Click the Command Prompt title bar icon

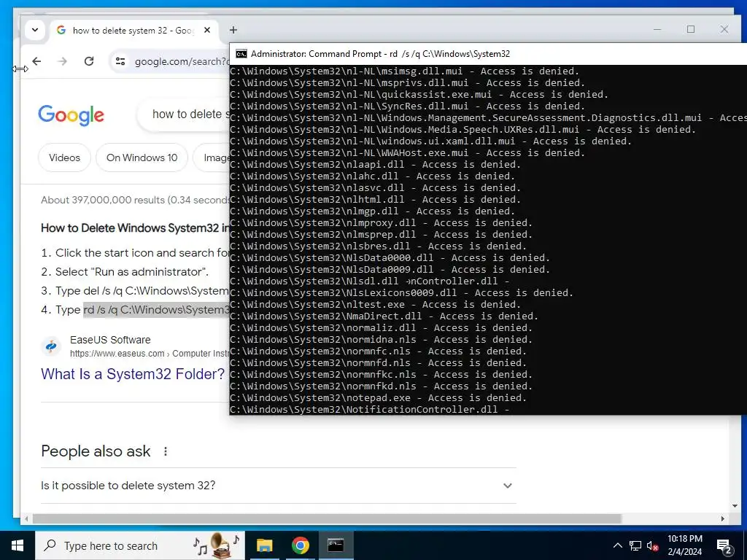point(241,54)
